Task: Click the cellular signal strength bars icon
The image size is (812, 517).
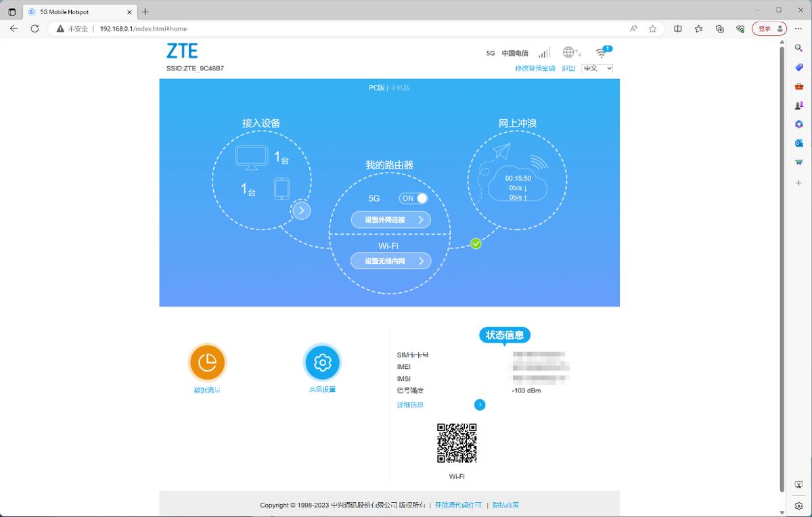Action: 544,52
